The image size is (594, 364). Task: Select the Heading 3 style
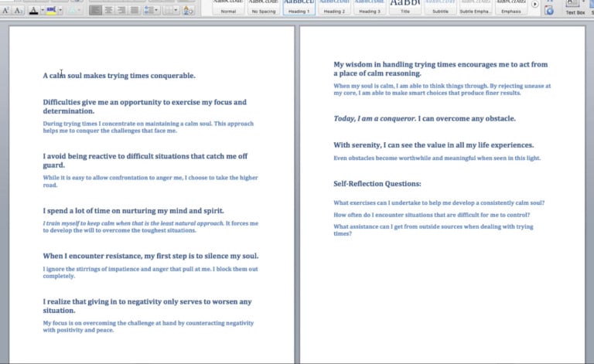[x=370, y=7]
